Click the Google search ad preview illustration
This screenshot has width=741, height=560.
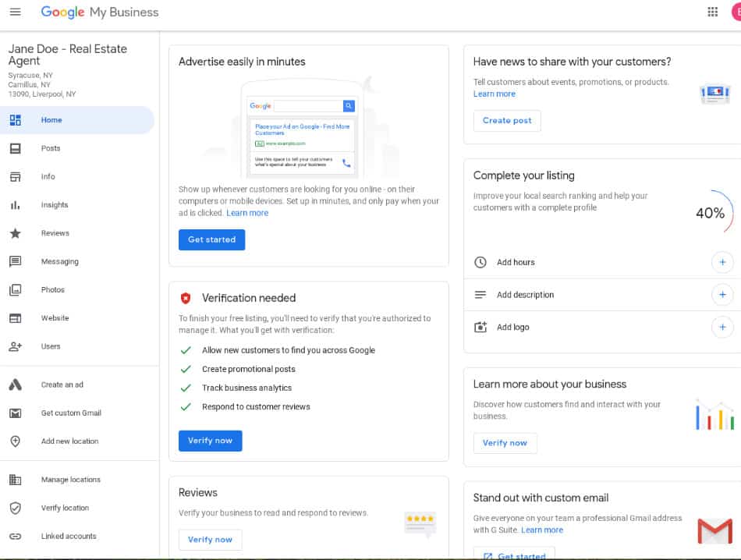[x=302, y=129]
